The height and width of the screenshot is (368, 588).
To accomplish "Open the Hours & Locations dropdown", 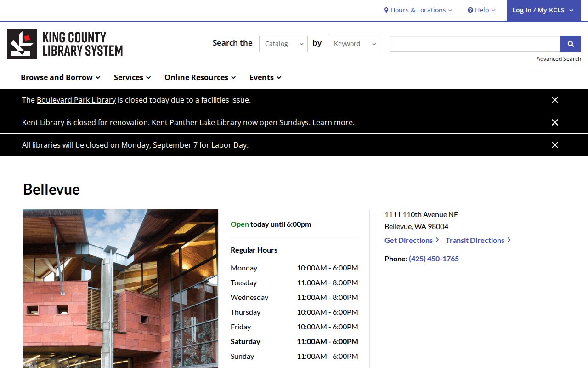I will 418,10.
